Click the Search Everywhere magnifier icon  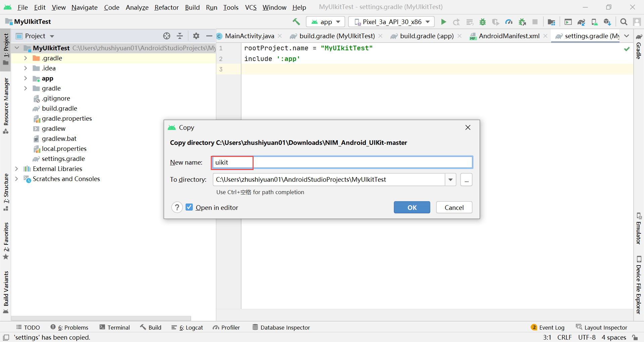click(624, 22)
